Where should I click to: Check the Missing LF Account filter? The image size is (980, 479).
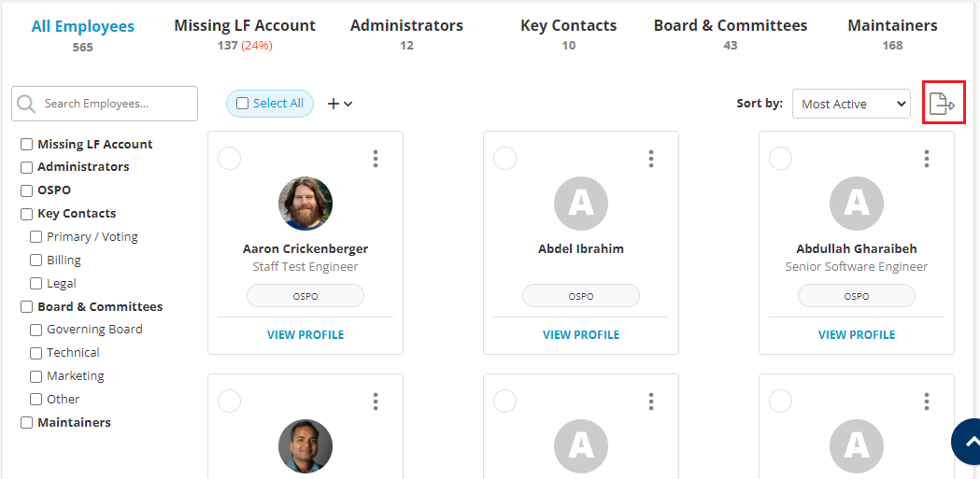27,145
